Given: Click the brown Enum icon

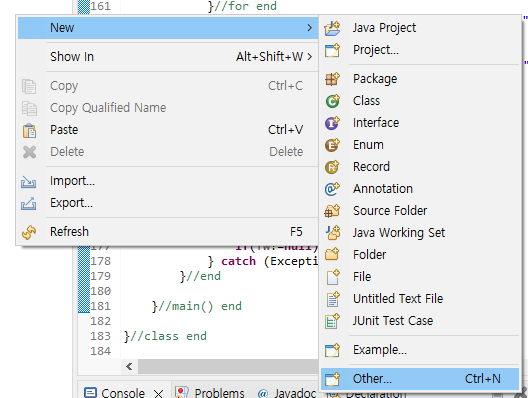Looking at the screenshot, I should [332, 145].
